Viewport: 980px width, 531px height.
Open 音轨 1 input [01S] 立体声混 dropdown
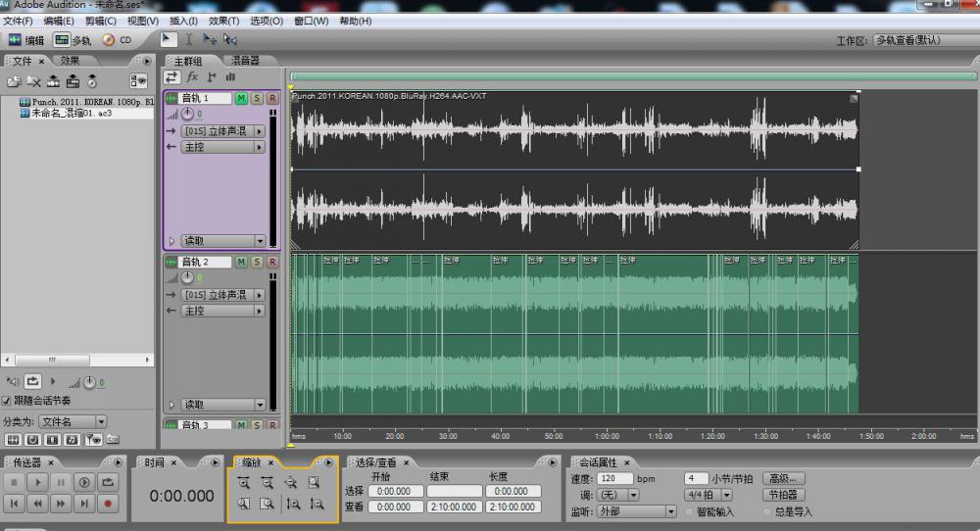point(223,131)
